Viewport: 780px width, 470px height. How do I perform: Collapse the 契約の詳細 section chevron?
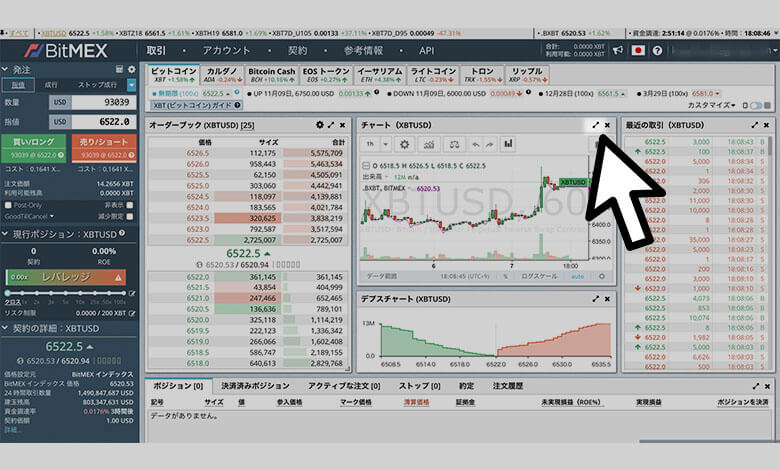point(5,328)
